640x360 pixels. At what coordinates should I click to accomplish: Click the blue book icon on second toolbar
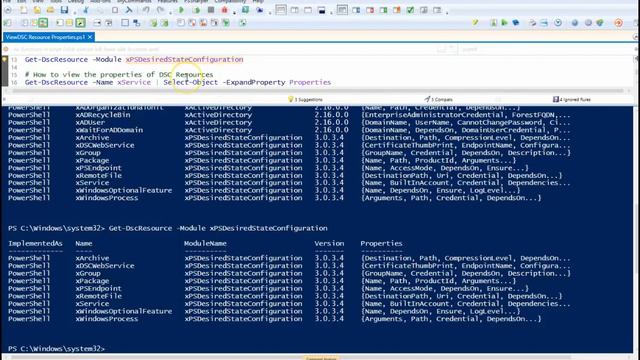coord(516,22)
